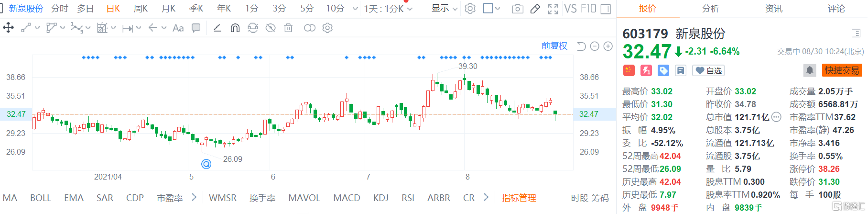868x214 pixels.
Task: Expand more main indicators after 市盈率
Action: click(x=194, y=197)
